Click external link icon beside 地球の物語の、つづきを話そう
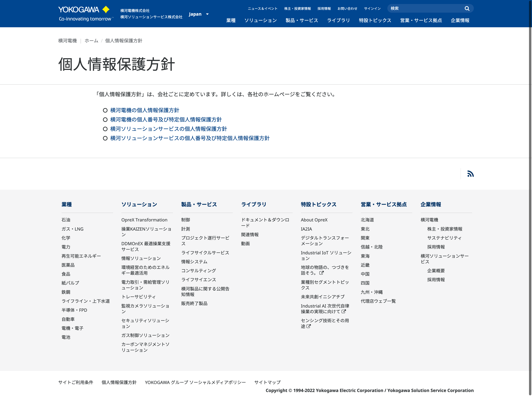This screenshot has width=532, height=399. [321, 273]
